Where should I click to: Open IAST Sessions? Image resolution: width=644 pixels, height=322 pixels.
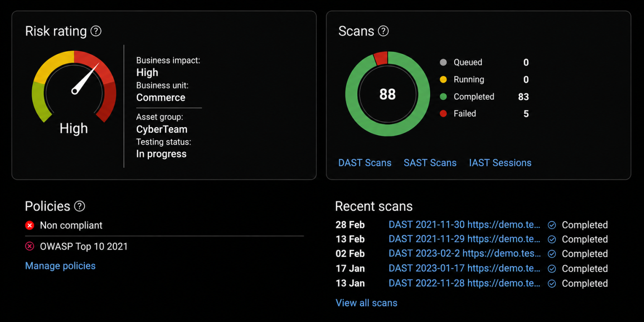click(500, 163)
